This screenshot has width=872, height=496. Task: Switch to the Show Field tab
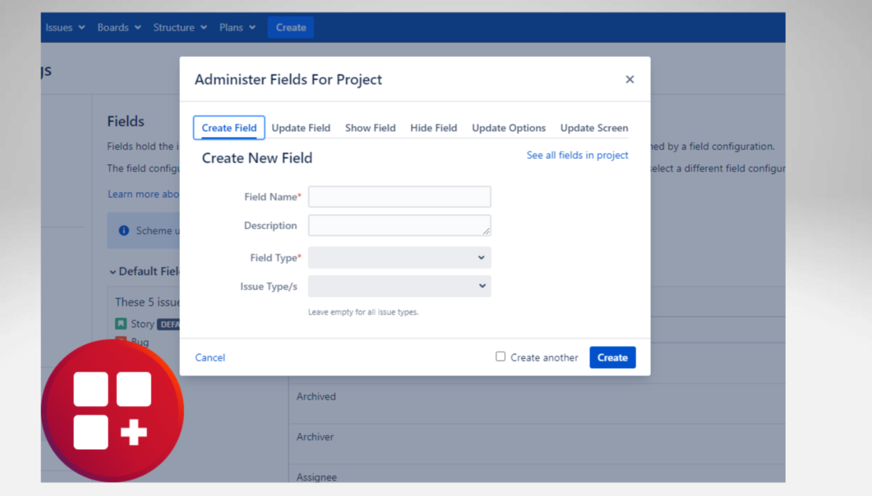coord(370,128)
